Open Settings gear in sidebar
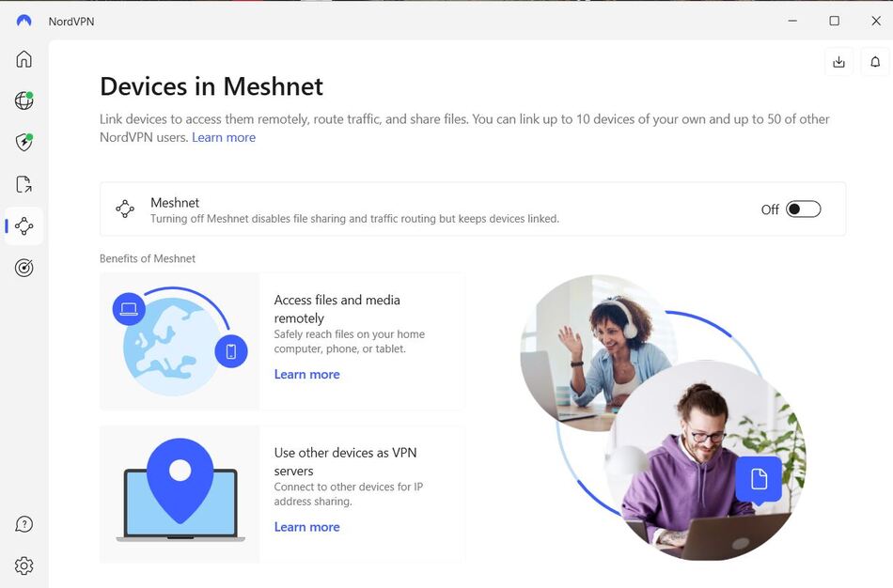 pos(23,565)
